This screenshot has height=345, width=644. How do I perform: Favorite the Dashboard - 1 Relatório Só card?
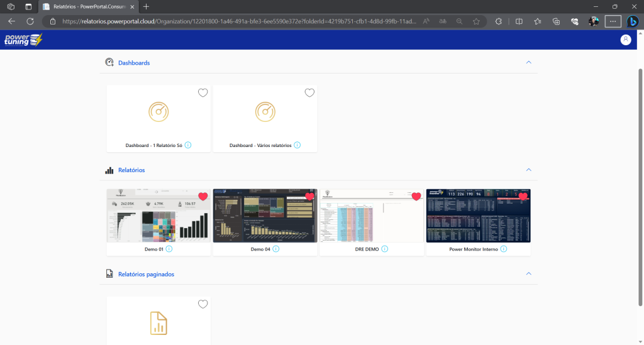point(203,93)
